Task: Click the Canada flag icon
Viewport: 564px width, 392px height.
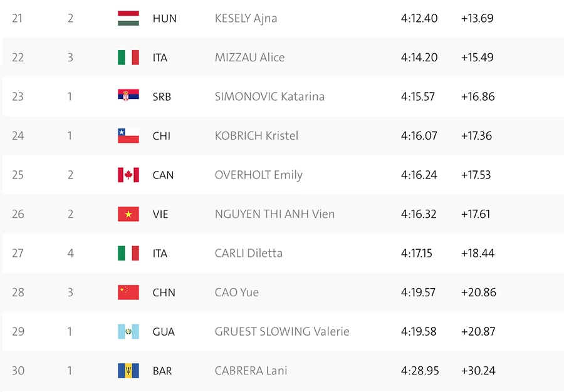Action: [128, 175]
